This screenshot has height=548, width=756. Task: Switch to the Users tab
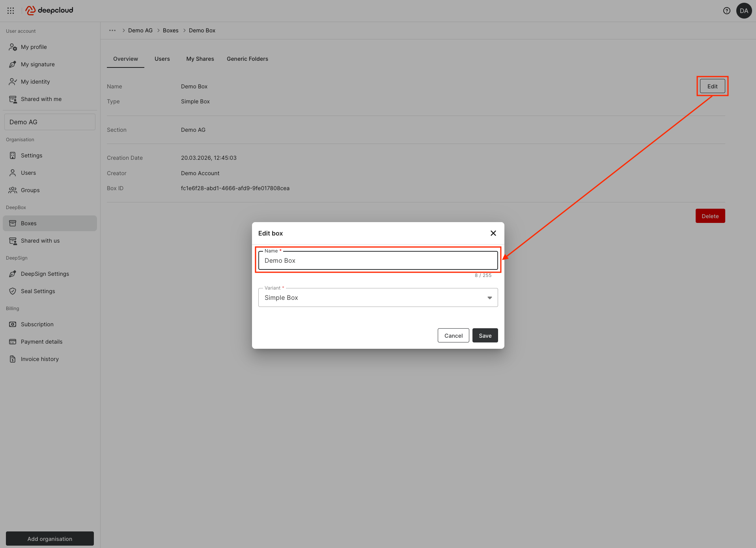click(x=162, y=59)
